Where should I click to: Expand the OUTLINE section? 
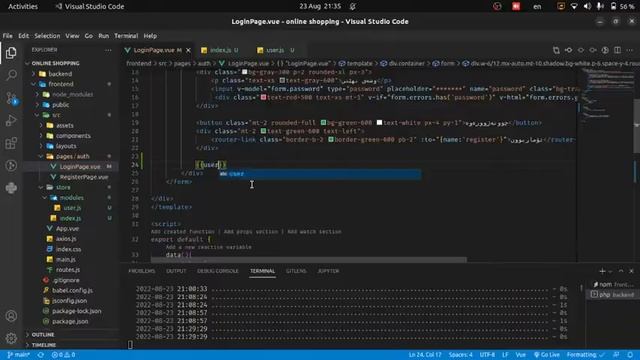tap(43, 335)
